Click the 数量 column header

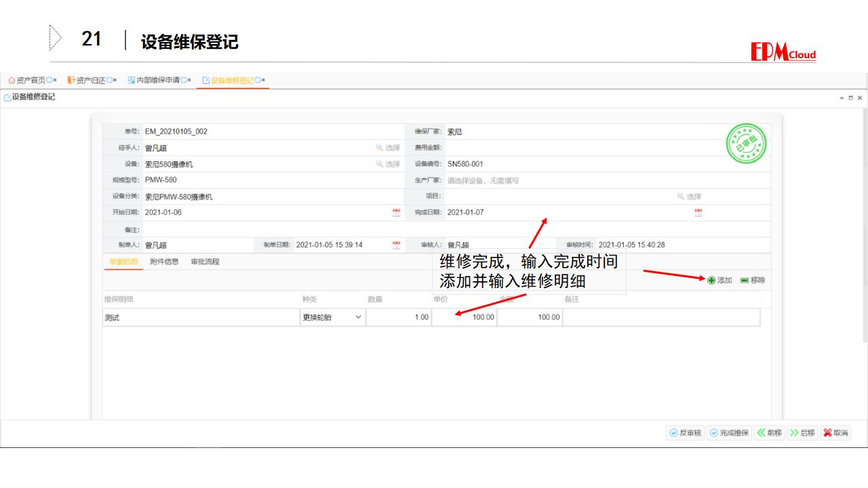(x=375, y=299)
